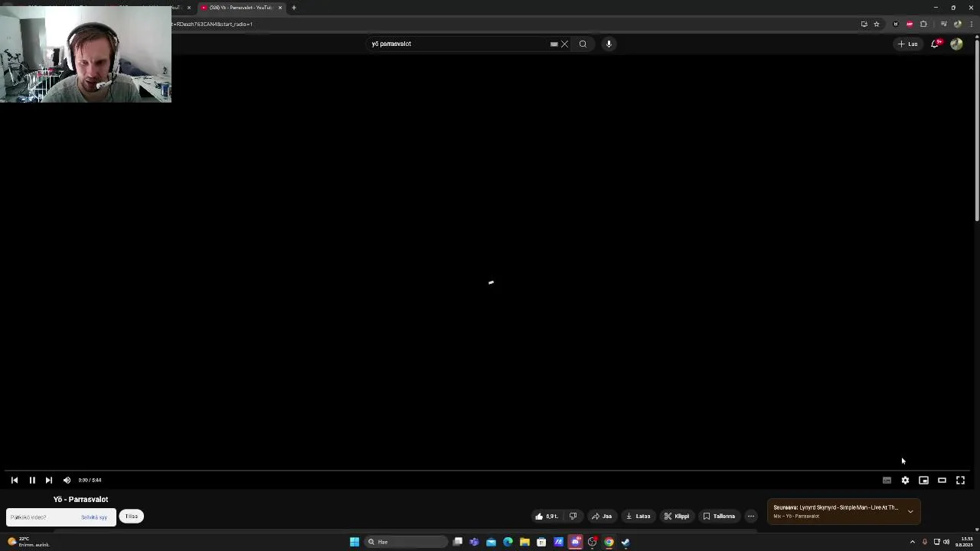The image size is (980, 551).
Task: Save video with Tallenna button
Action: (x=719, y=516)
